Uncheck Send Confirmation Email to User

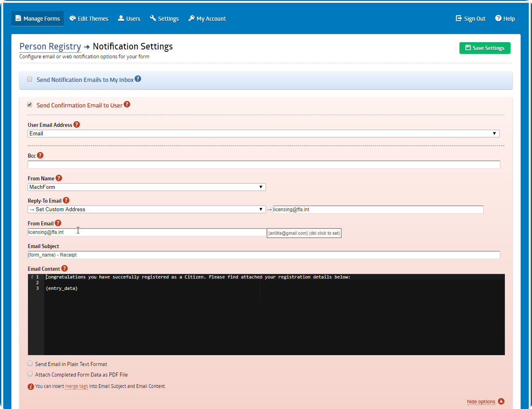30,105
